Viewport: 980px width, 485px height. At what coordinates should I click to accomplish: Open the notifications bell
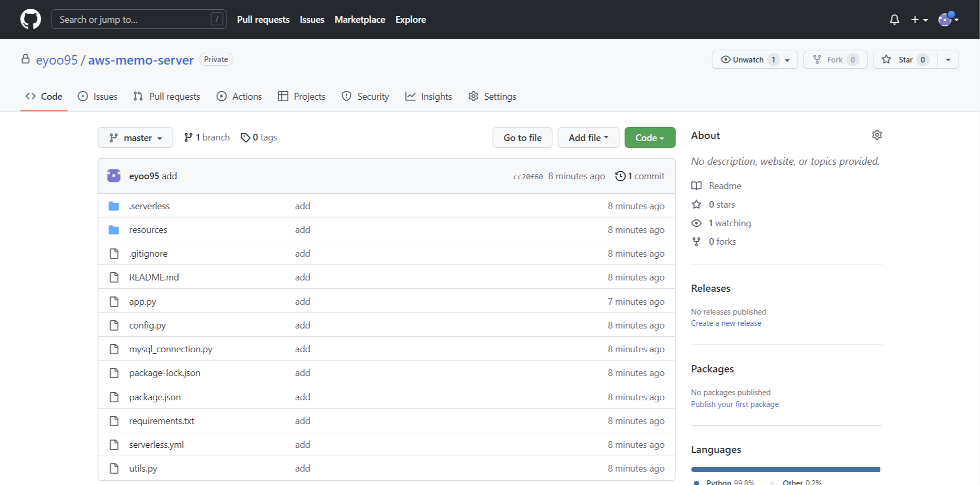coord(894,20)
